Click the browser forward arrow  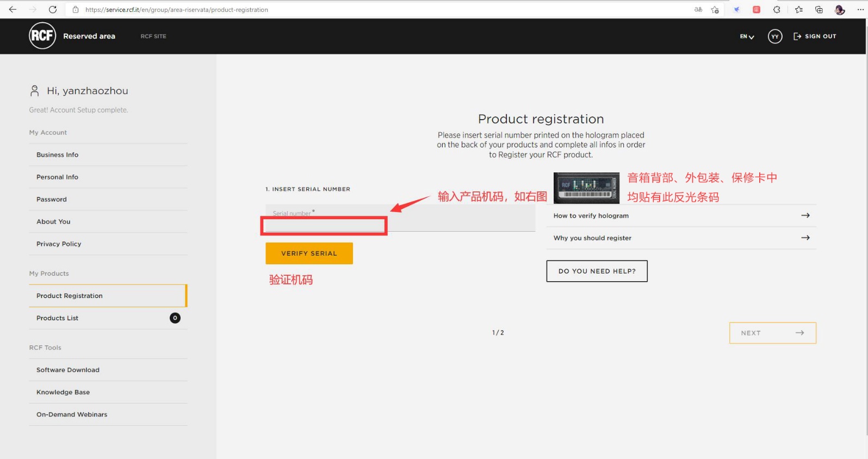33,9
